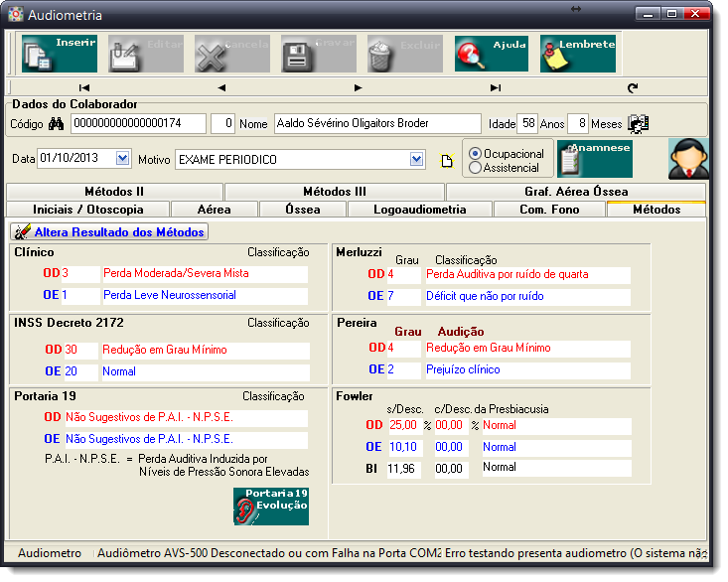This screenshot has height=582, width=728.
Task: Open the Com. Fono tab
Action: [549, 210]
